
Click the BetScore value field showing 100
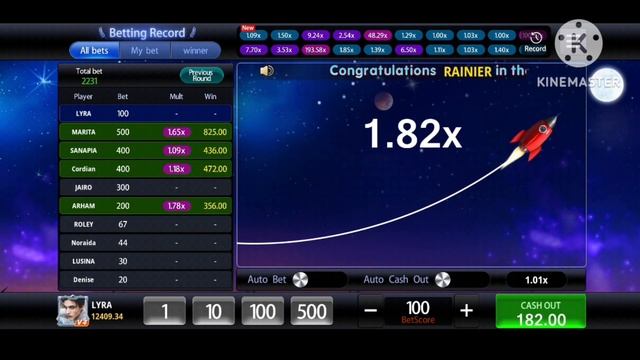(418, 311)
